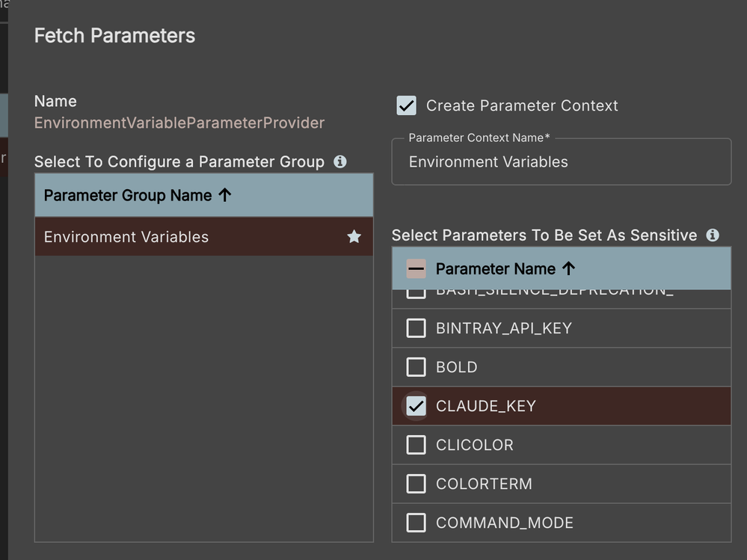Click the Parameter Context Name field
The image size is (747, 560).
coord(561,162)
